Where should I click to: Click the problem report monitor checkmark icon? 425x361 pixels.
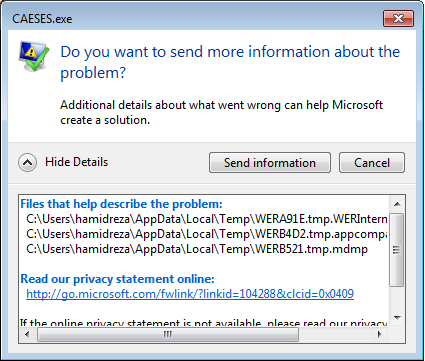[34, 56]
